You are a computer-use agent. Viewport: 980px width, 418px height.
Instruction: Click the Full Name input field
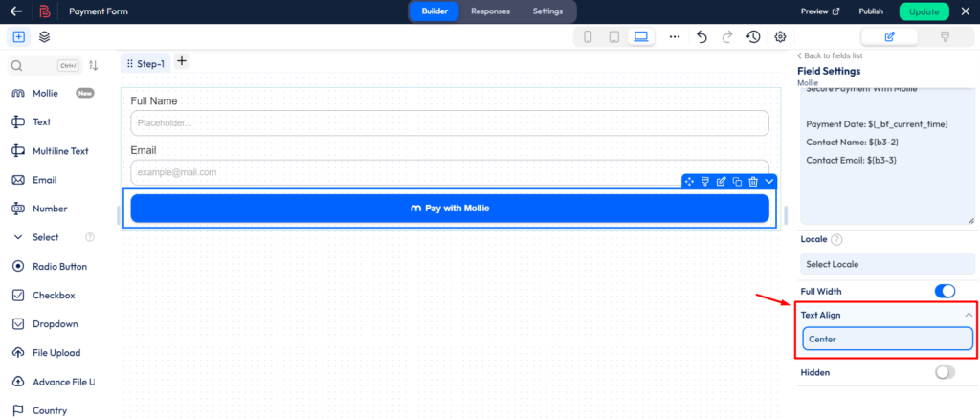pyautogui.click(x=450, y=123)
